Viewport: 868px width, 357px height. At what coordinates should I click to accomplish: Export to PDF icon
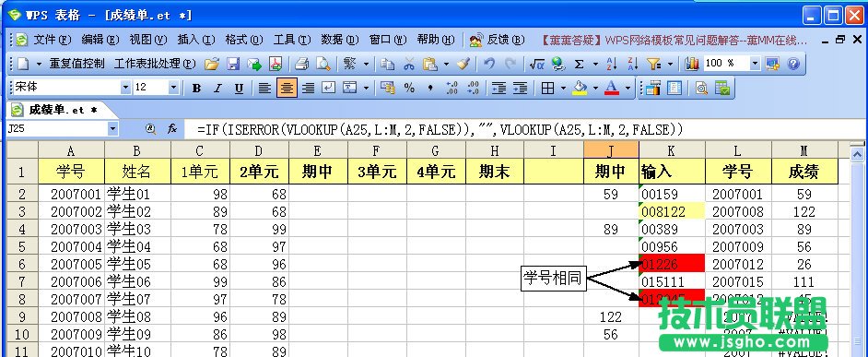(276, 64)
